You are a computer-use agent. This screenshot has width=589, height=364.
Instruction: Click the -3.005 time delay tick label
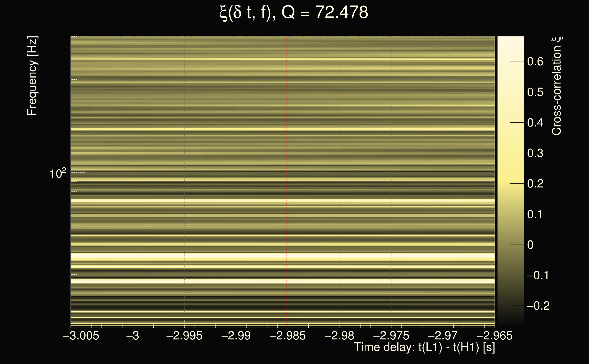pos(81,336)
